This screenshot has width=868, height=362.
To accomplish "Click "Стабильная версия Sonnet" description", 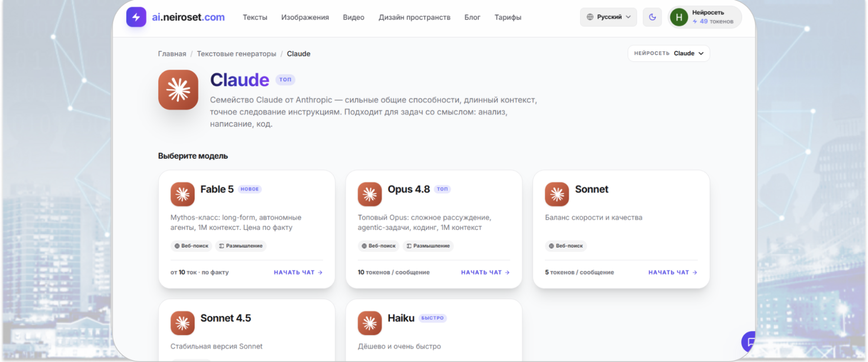I will click(216, 346).
